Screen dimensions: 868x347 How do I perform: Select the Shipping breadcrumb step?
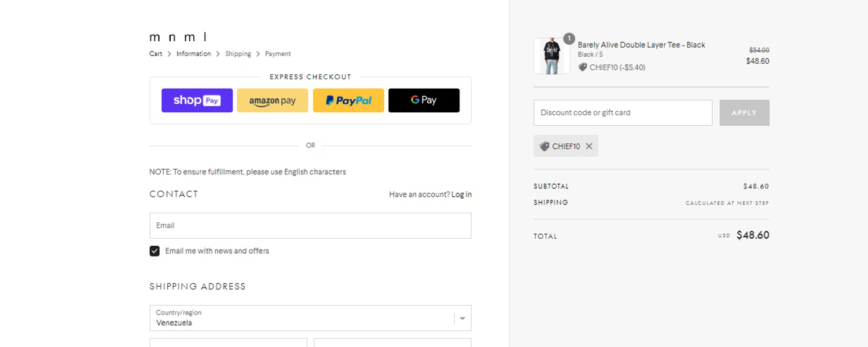238,54
